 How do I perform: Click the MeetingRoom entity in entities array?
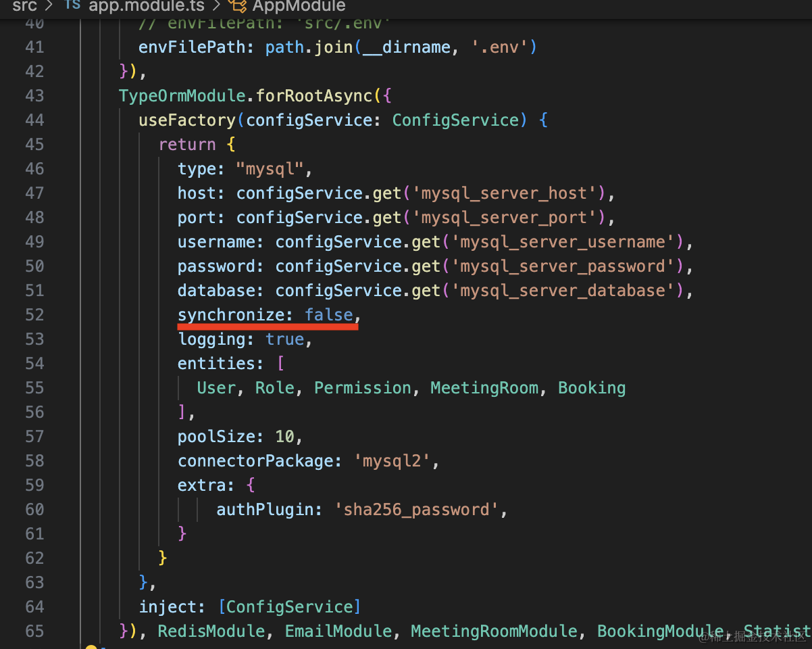click(x=484, y=388)
